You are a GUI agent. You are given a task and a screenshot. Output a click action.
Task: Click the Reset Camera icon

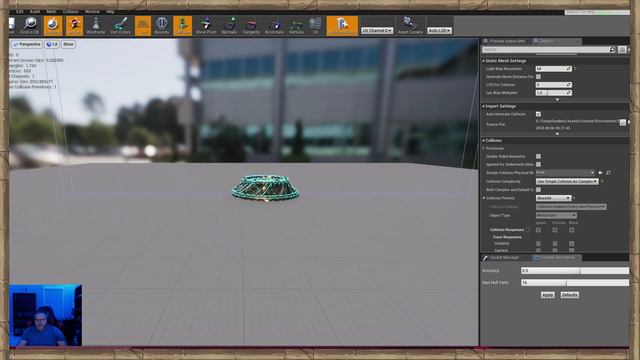(410, 25)
